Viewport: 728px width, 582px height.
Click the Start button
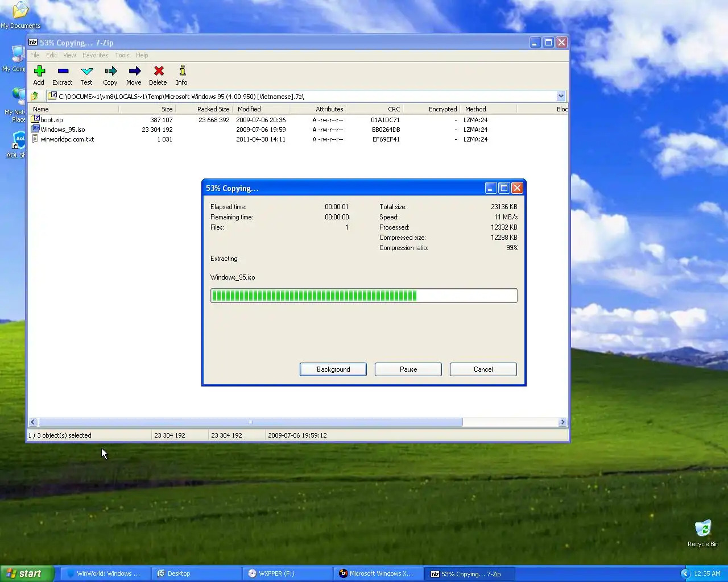(27, 573)
